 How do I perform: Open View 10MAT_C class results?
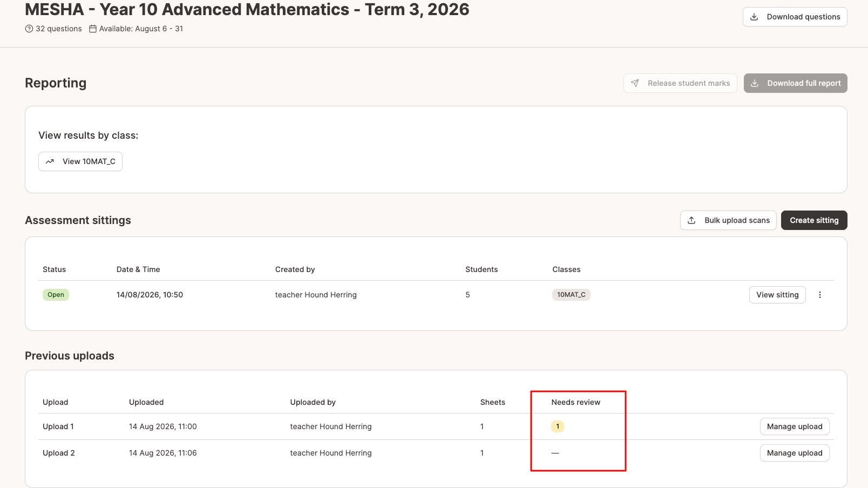tap(80, 161)
